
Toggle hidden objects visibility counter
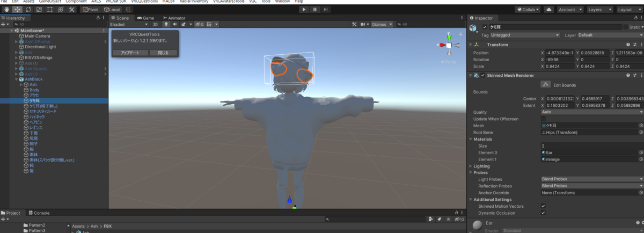click(199, 24)
